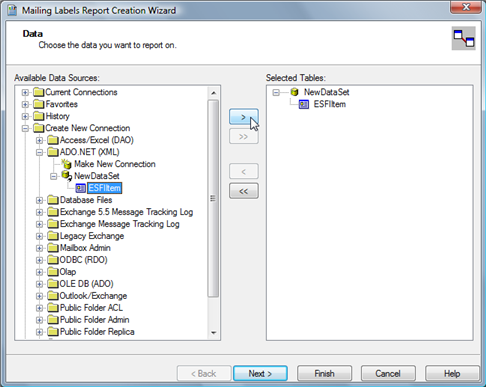Click the Make New Connection plug icon
This screenshot has width=486, height=387.
(66, 164)
